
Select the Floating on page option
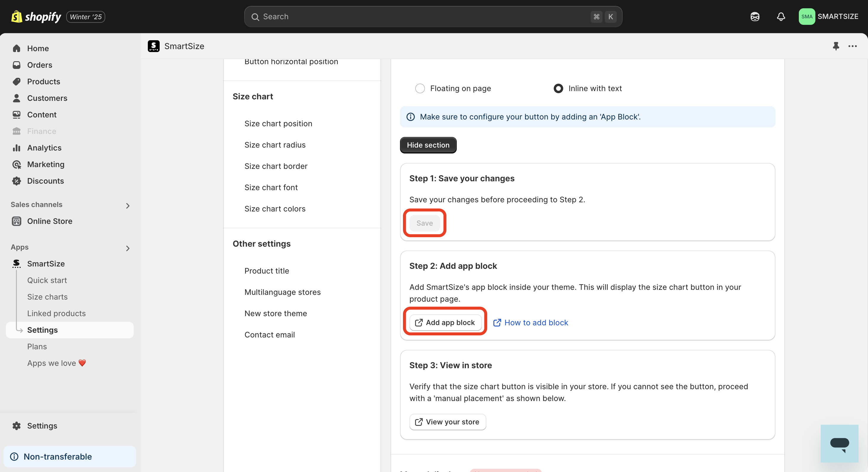coord(420,88)
